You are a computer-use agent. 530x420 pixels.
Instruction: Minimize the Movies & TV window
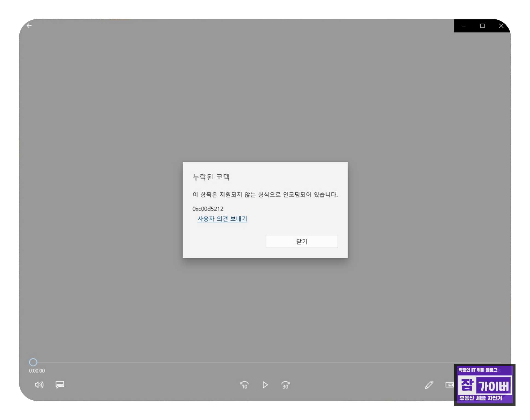pyautogui.click(x=464, y=26)
